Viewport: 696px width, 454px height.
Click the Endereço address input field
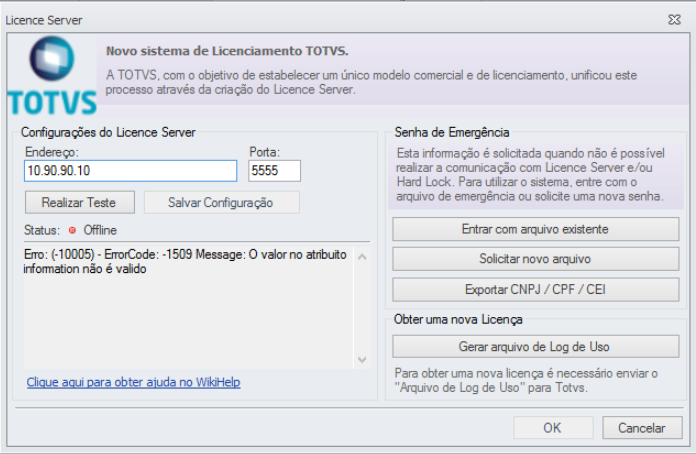(x=130, y=171)
